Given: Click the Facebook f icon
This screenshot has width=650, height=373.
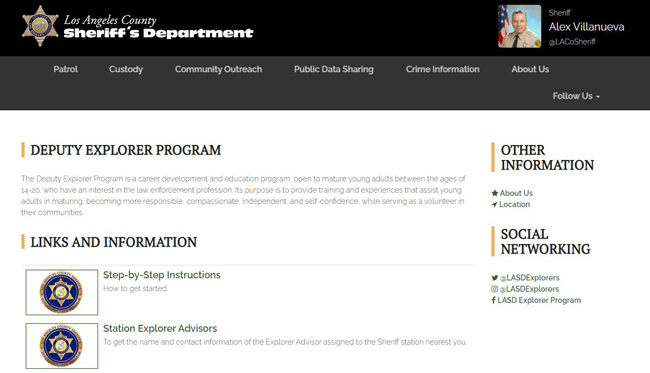Looking at the screenshot, I should click(x=493, y=300).
